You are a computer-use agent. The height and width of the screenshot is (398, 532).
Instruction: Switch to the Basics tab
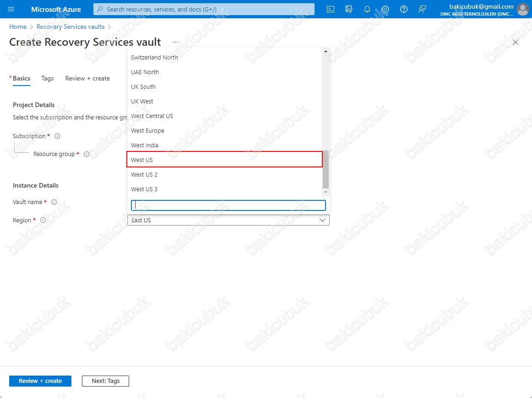(22, 78)
